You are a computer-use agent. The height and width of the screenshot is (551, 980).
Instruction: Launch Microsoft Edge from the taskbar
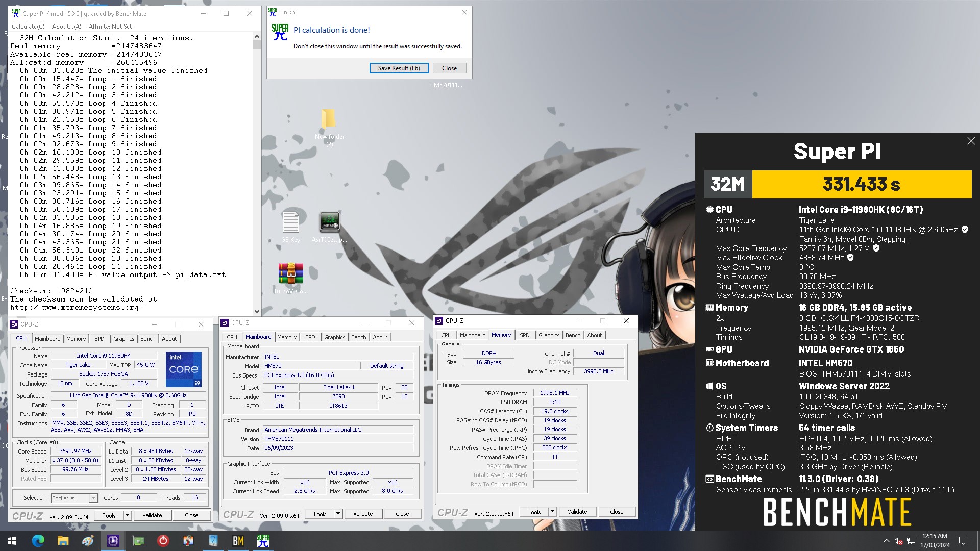point(38,540)
